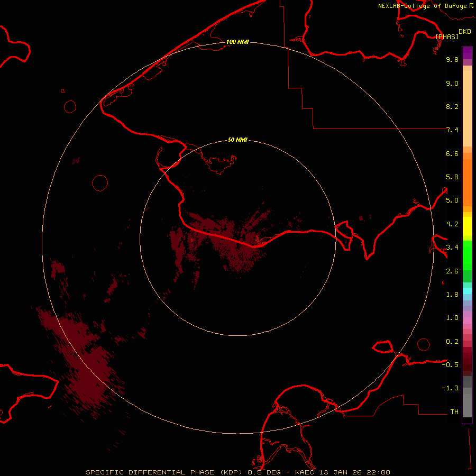
Task: Select the DKD label above the color scale
Action: pyautogui.click(x=464, y=32)
